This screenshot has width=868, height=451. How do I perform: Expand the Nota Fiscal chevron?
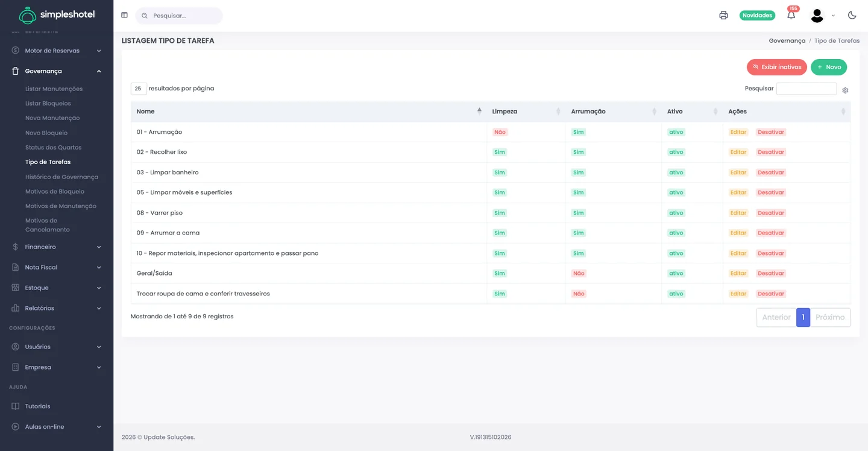coord(99,267)
